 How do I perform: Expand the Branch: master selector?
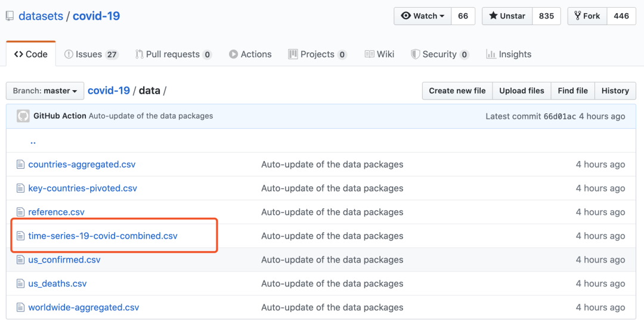click(x=45, y=91)
